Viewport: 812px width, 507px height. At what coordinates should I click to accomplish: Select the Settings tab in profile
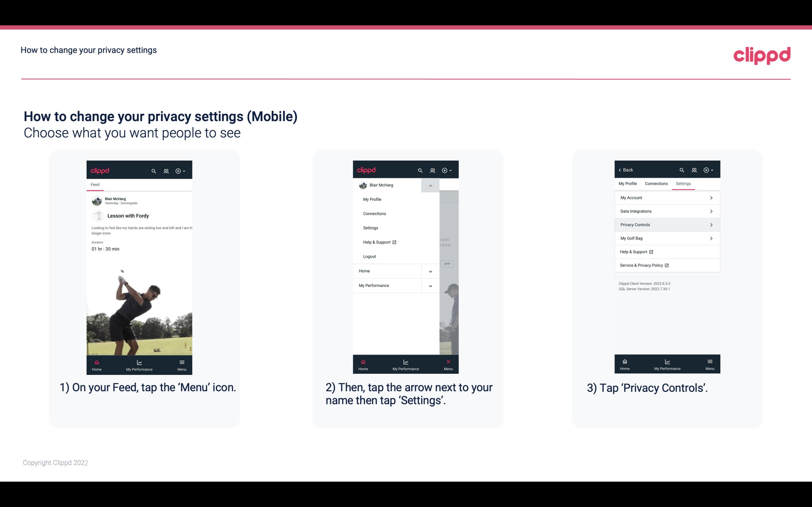683,183
